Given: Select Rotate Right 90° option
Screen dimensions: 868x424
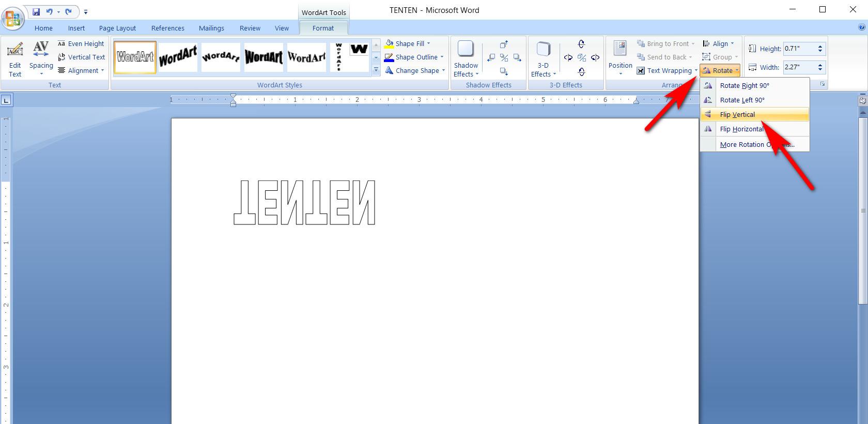Looking at the screenshot, I should point(755,86).
